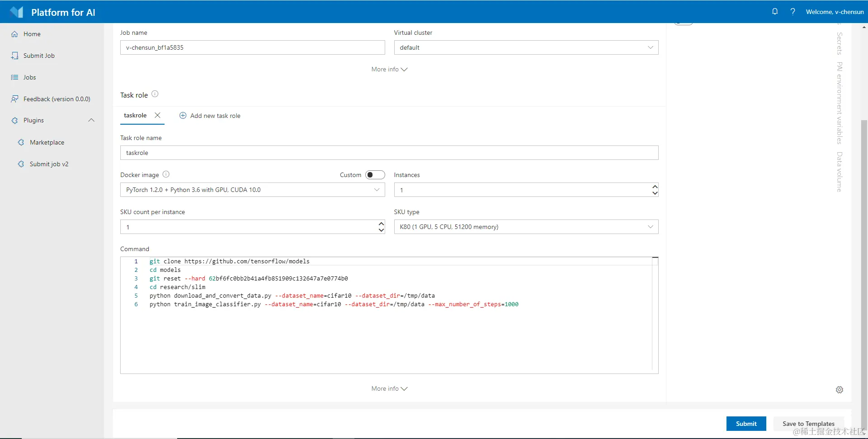Click Save to Templates
Image resolution: width=868 pixels, height=439 pixels.
click(x=808, y=424)
